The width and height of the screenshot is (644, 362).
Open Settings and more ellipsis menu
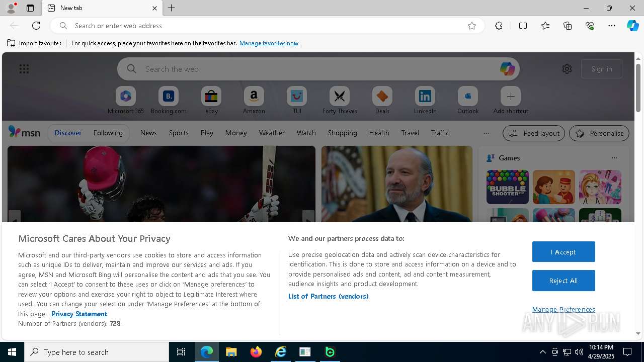pos(612,26)
